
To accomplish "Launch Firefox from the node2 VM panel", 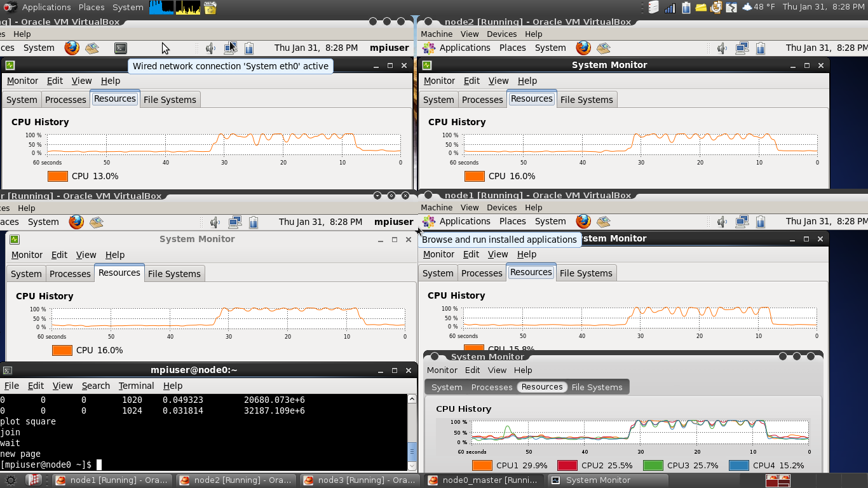I will click(x=583, y=48).
